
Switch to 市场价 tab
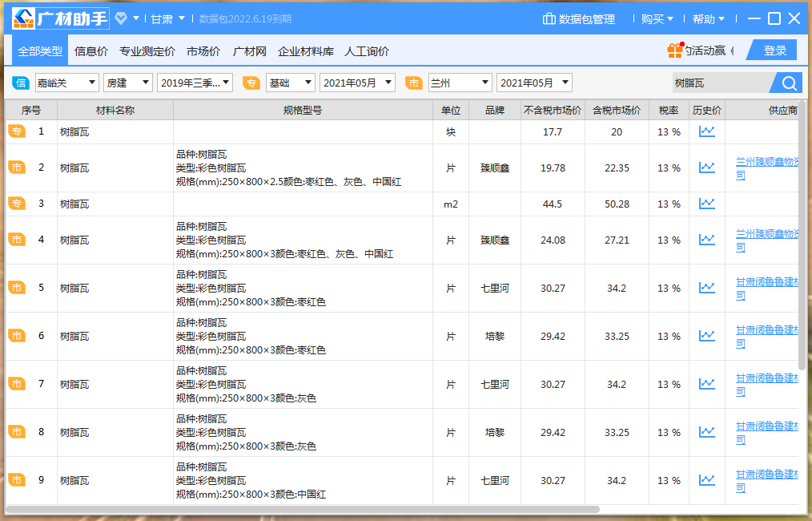click(203, 51)
